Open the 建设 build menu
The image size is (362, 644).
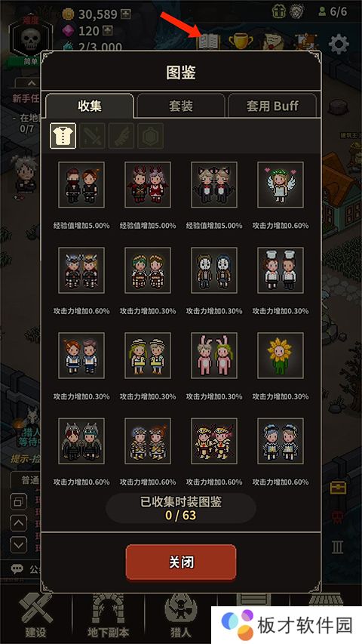[x=35, y=616]
